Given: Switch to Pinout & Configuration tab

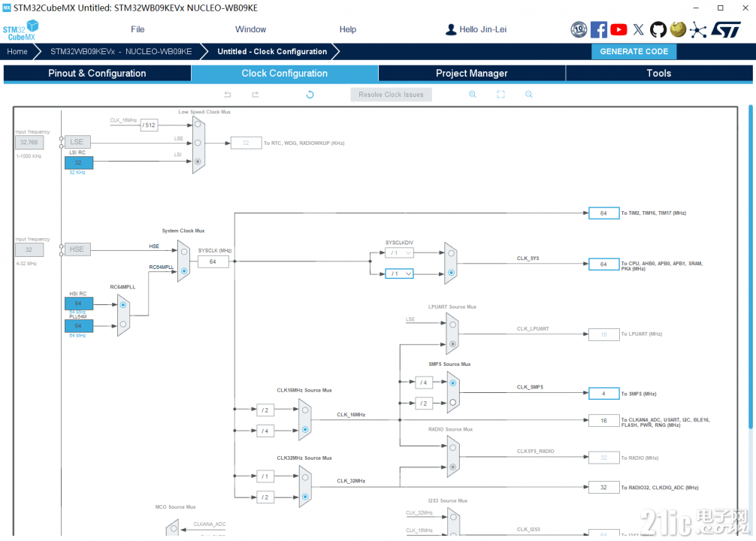Looking at the screenshot, I should (97, 74).
